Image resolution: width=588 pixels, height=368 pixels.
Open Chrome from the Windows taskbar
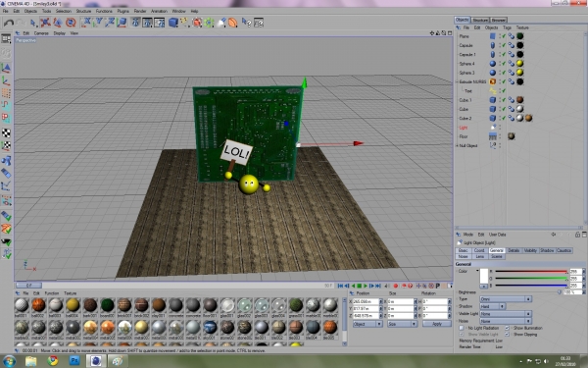click(53, 361)
